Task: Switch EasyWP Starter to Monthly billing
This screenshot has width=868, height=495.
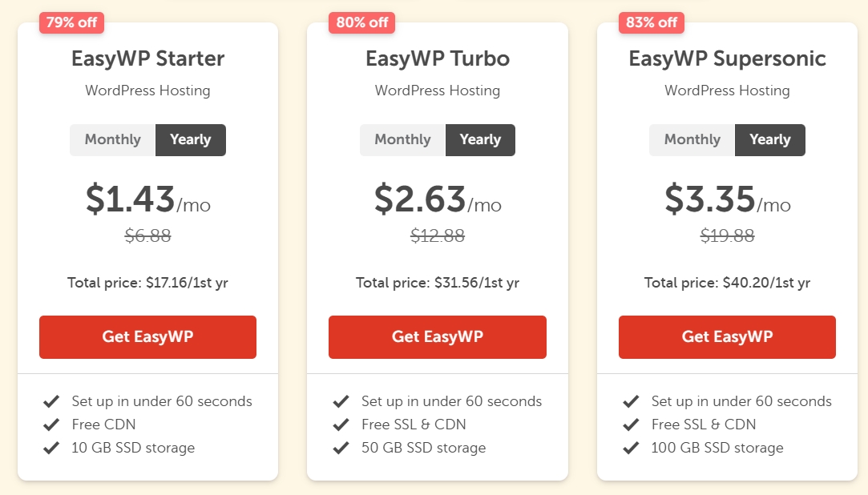Action: pyautogui.click(x=112, y=139)
